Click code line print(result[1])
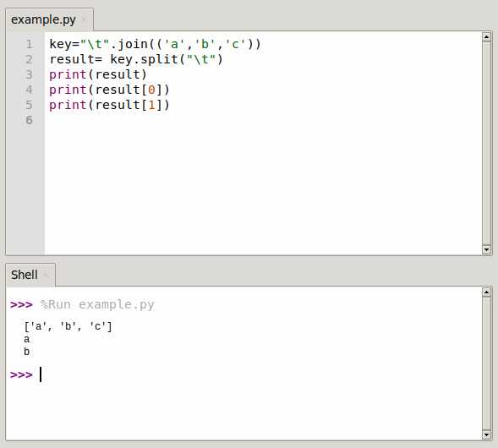Viewport: 498px width, 448px height. click(109, 105)
